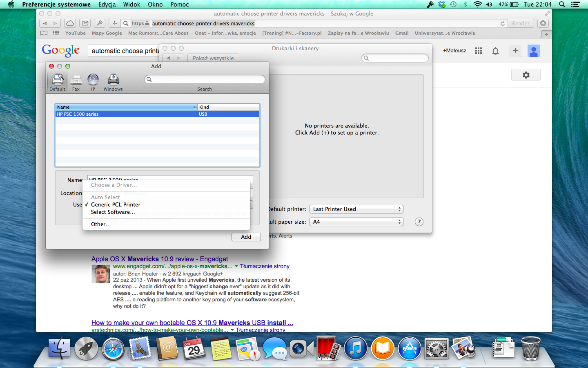Open Widok menu
The width and height of the screenshot is (588, 368).
click(131, 4)
